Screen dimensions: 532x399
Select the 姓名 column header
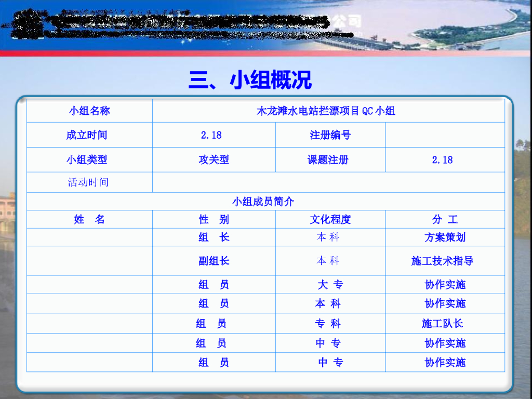tap(89, 219)
